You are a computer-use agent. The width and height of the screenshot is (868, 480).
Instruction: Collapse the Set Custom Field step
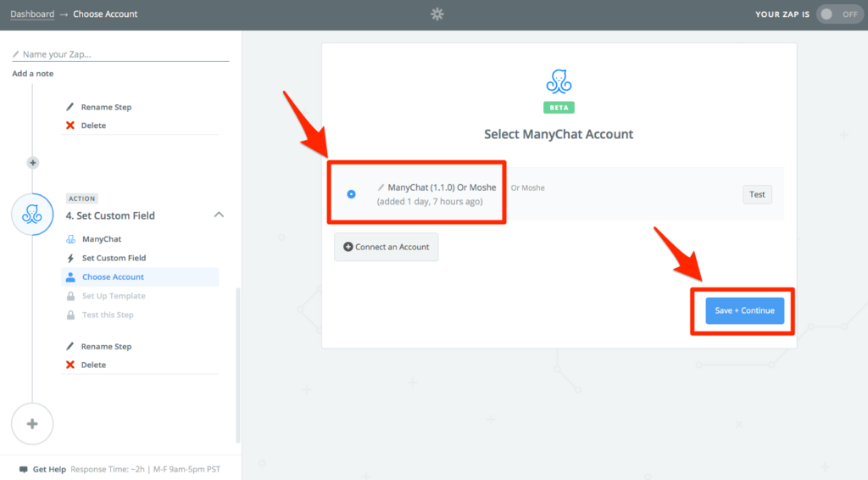pos(220,215)
